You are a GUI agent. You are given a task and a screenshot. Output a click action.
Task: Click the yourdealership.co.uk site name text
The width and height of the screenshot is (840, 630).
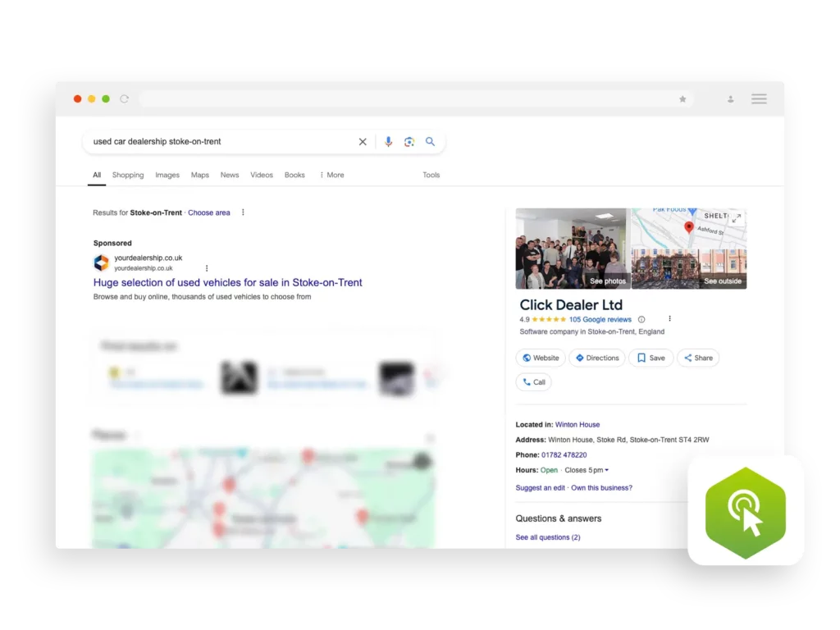click(x=148, y=258)
